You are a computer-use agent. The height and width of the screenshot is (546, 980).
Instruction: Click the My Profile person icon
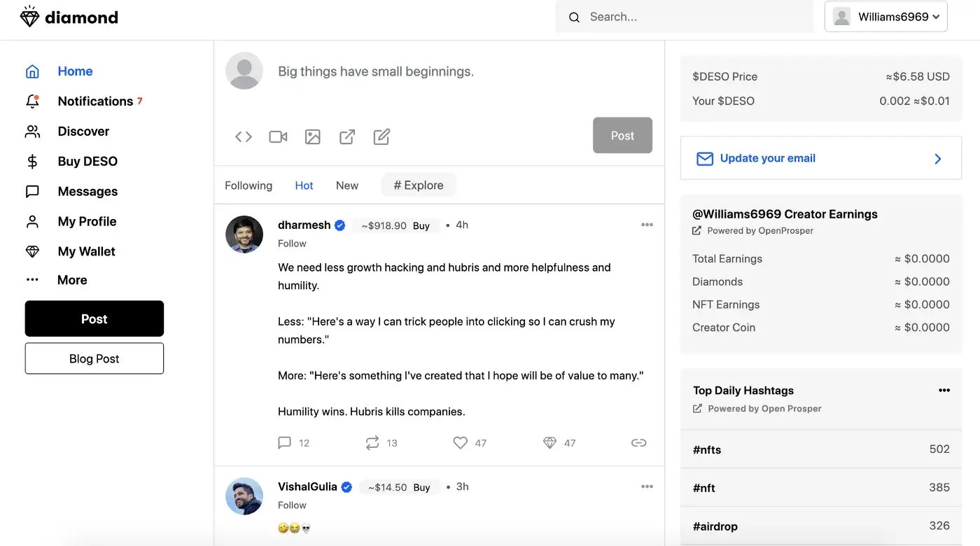[32, 222]
